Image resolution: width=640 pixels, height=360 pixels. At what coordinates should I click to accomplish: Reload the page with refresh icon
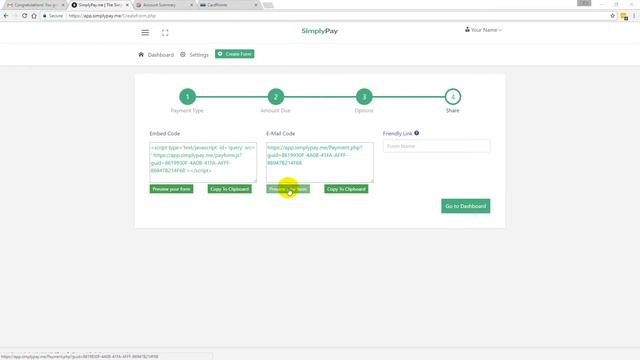pyautogui.click(x=24, y=16)
